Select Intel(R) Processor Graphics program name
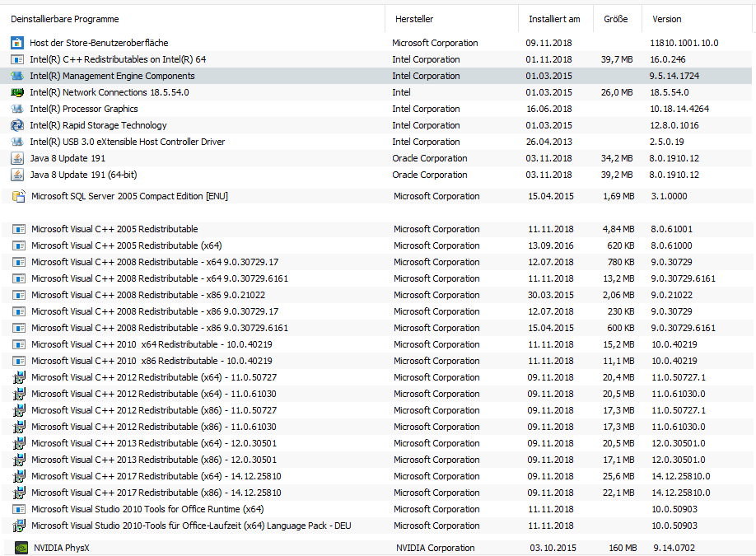The height and width of the screenshot is (556, 756). (84, 109)
